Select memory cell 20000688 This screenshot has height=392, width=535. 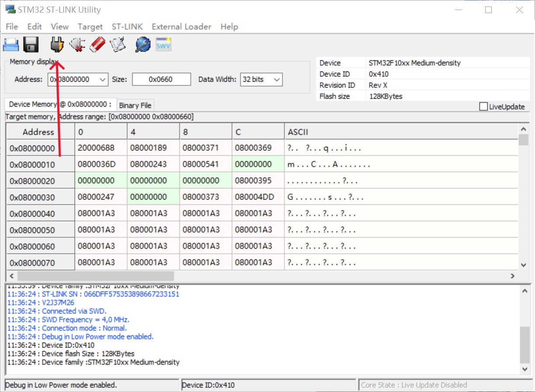[x=101, y=148]
